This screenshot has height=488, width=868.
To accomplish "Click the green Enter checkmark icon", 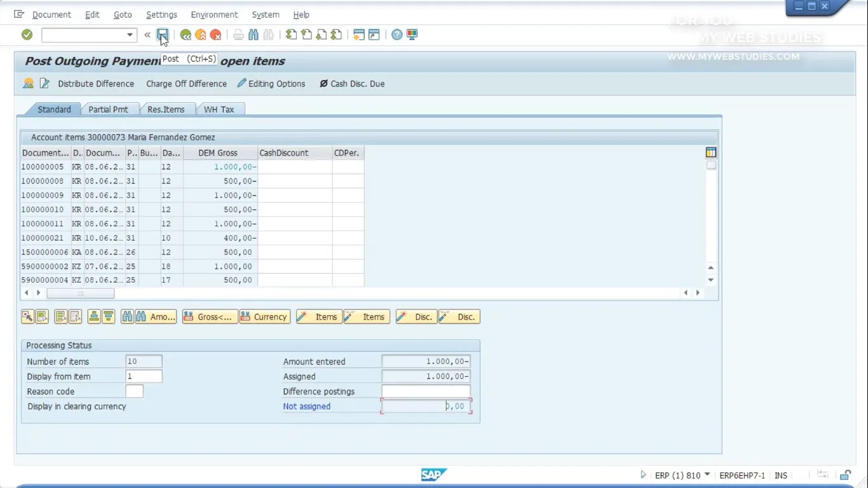I will [27, 35].
